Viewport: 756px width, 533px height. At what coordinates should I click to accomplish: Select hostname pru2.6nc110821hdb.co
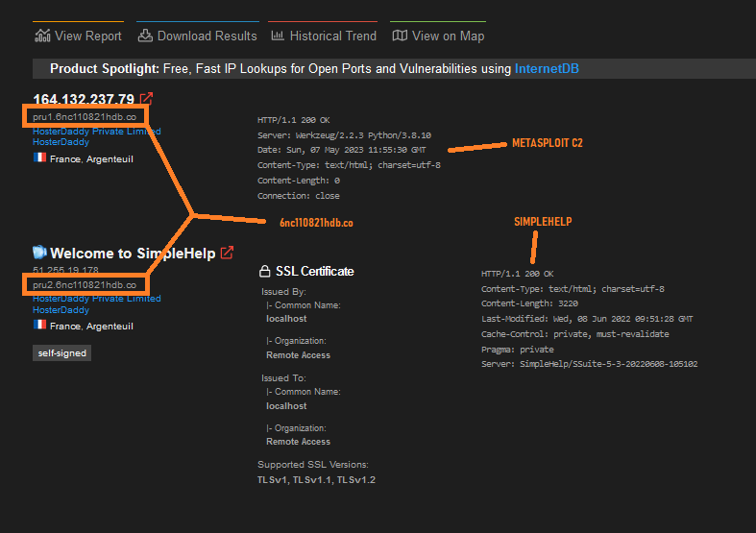(85, 285)
